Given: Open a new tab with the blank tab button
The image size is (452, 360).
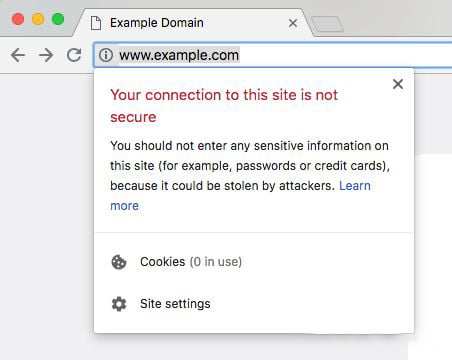Looking at the screenshot, I should tap(327, 24).
